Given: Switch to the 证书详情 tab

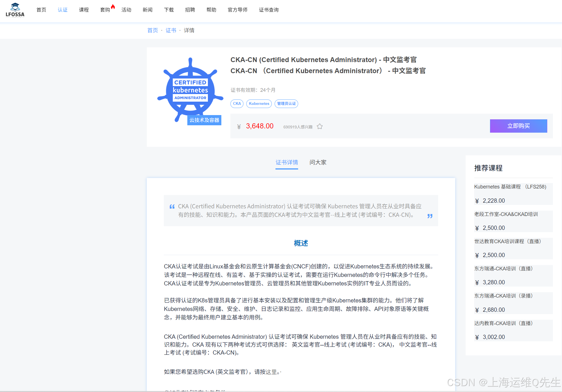Looking at the screenshot, I should [x=287, y=162].
